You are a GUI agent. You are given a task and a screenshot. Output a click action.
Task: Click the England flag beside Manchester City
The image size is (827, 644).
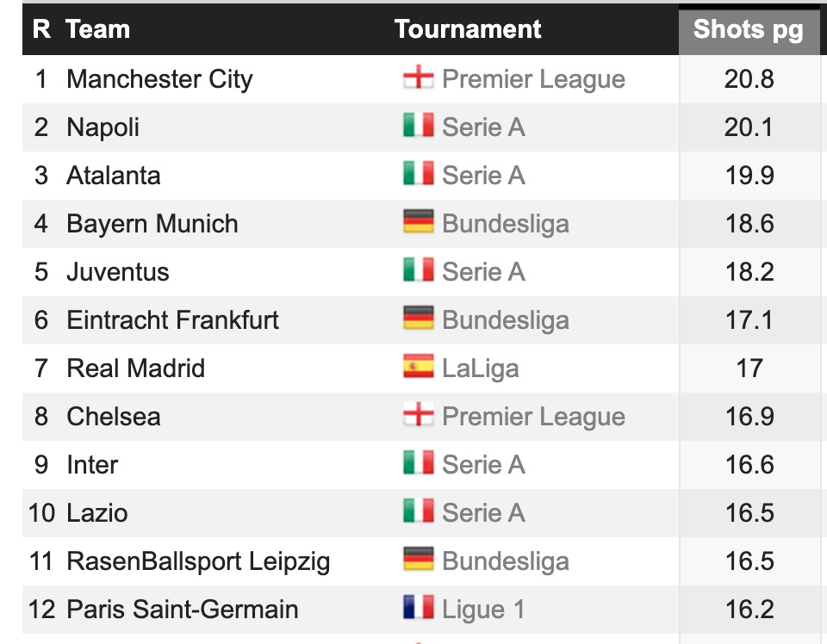pyautogui.click(x=418, y=79)
